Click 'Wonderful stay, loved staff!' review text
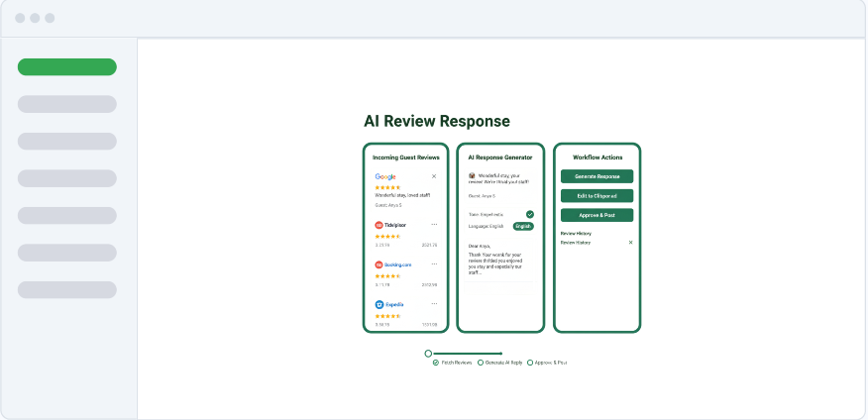Image resolution: width=868 pixels, height=420 pixels. click(402, 195)
